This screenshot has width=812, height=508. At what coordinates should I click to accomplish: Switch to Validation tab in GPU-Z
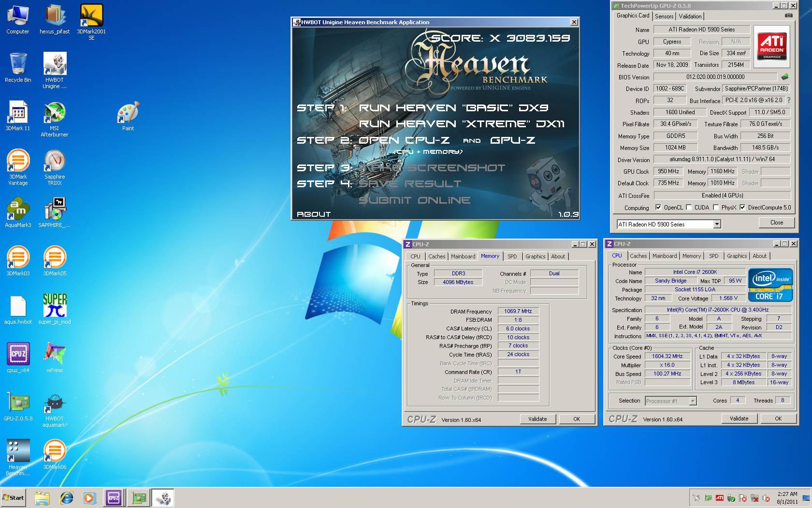click(690, 16)
